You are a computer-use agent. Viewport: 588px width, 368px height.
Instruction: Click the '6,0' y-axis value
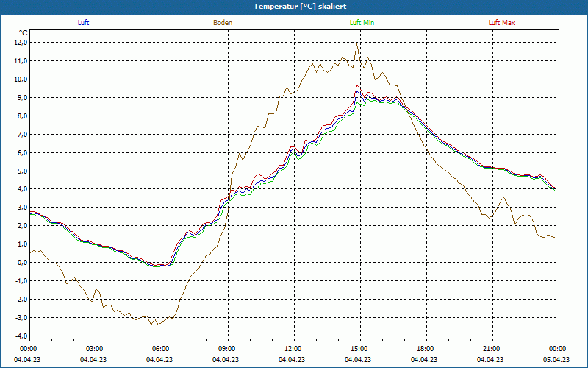pos(22,153)
